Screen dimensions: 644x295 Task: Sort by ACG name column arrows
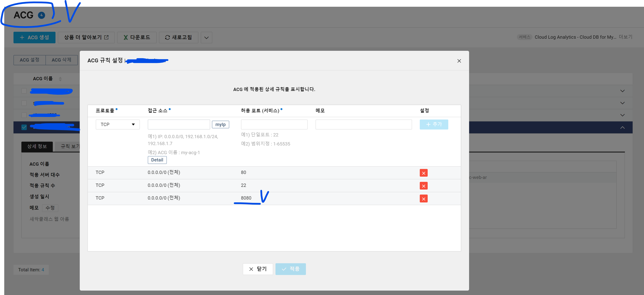click(60, 79)
